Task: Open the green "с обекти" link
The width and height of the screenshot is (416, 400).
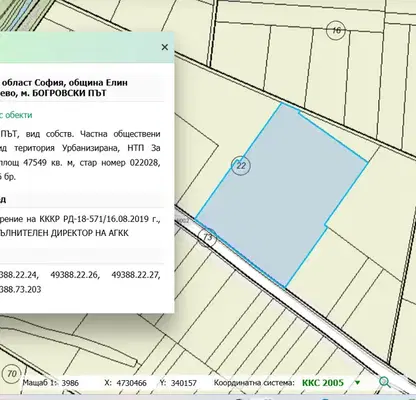Action: click(x=16, y=115)
